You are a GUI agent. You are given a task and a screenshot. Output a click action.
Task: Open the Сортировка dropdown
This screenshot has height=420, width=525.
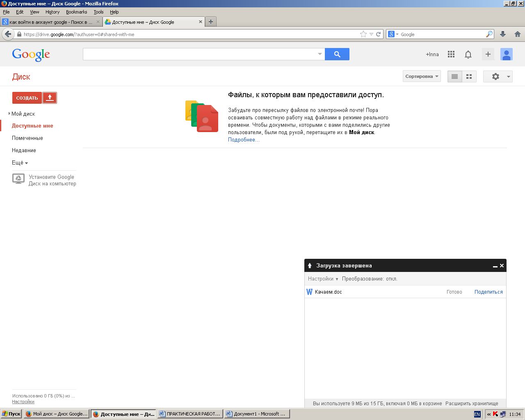coord(422,76)
